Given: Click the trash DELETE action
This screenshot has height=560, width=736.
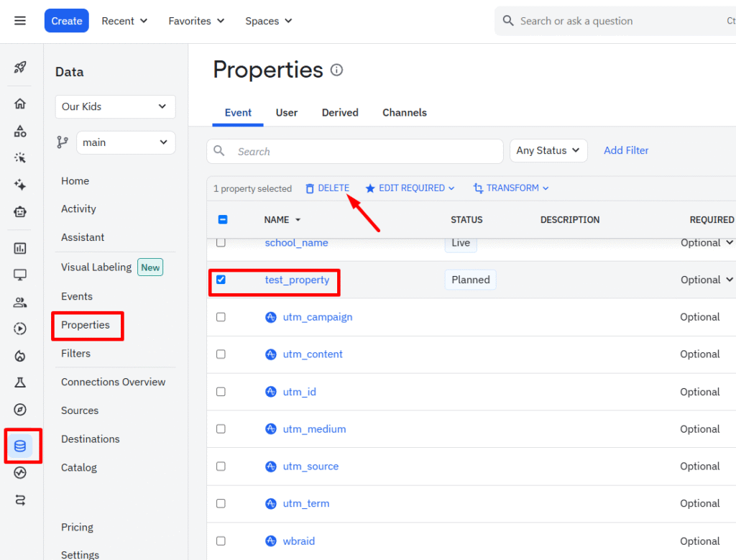Looking at the screenshot, I should 327,188.
